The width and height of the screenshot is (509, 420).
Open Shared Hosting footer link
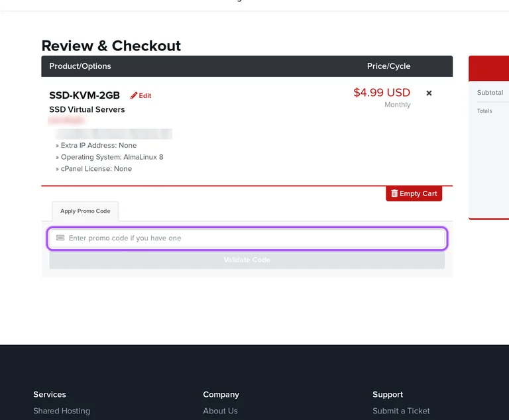pos(62,411)
